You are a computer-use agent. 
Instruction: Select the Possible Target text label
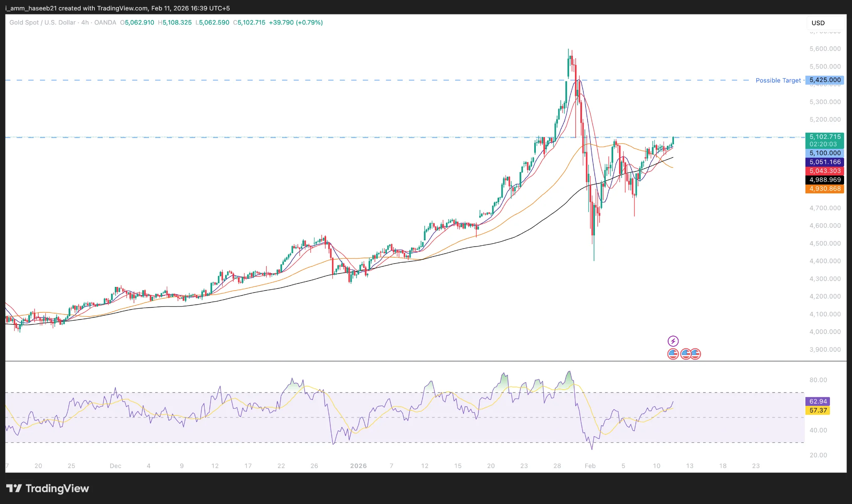click(778, 80)
